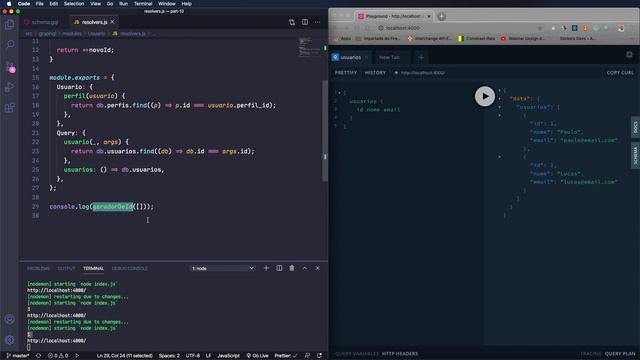Open the HTTP Headers panel
Screen dimensions: 640x360
[x=400, y=354]
